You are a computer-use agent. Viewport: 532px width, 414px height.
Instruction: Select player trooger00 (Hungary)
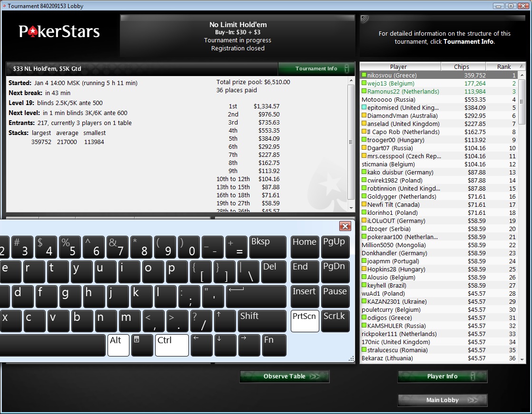point(439,140)
